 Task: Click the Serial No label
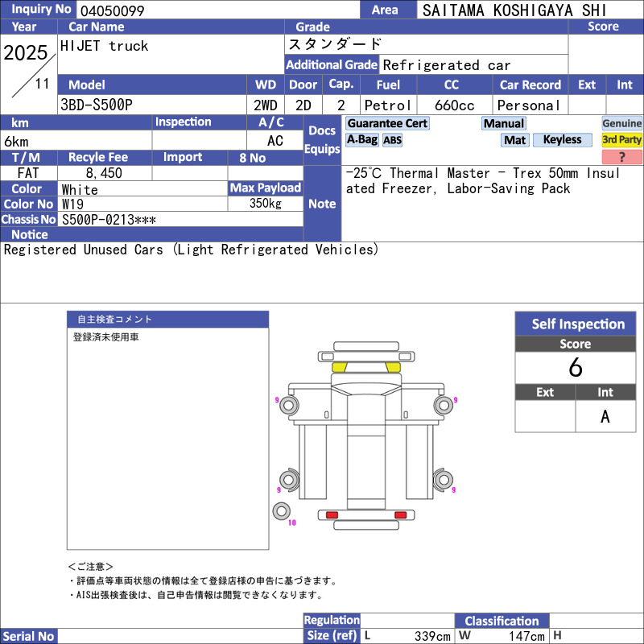click(29, 636)
